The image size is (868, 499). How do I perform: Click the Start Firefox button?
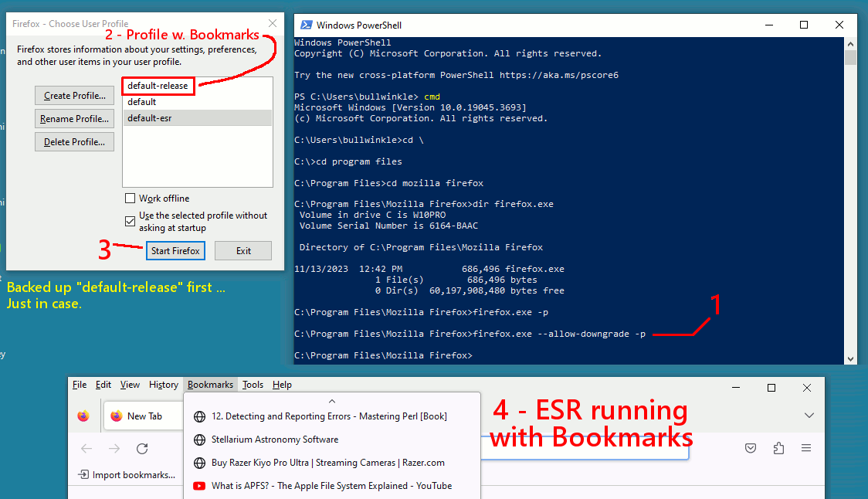[175, 251]
